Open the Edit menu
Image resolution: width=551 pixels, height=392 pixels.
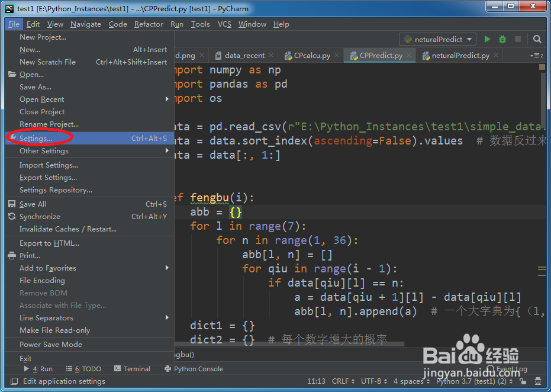click(33, 24)
